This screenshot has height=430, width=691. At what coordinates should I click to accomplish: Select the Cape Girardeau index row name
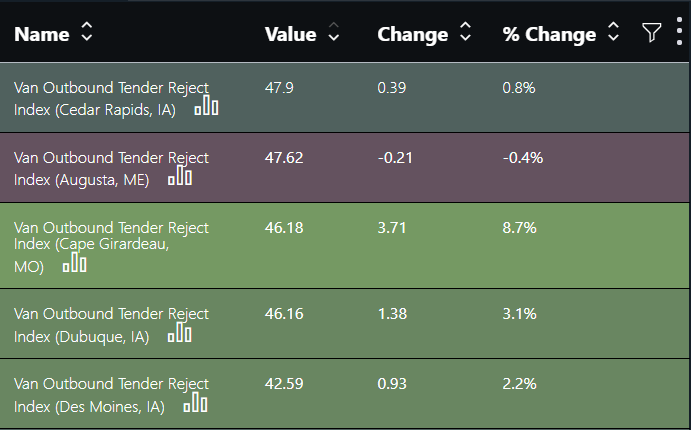[111, 247]
